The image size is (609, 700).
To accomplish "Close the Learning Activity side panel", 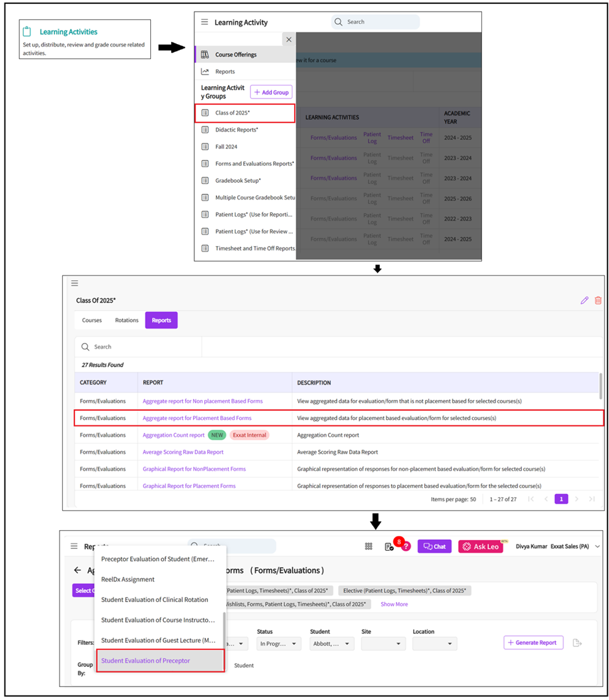I will 289,40.
